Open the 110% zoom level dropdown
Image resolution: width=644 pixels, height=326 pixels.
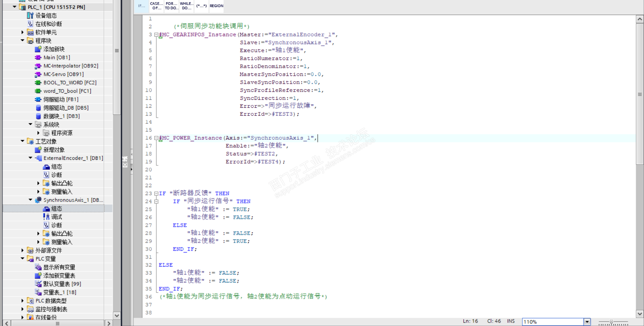tap(587, 322)
